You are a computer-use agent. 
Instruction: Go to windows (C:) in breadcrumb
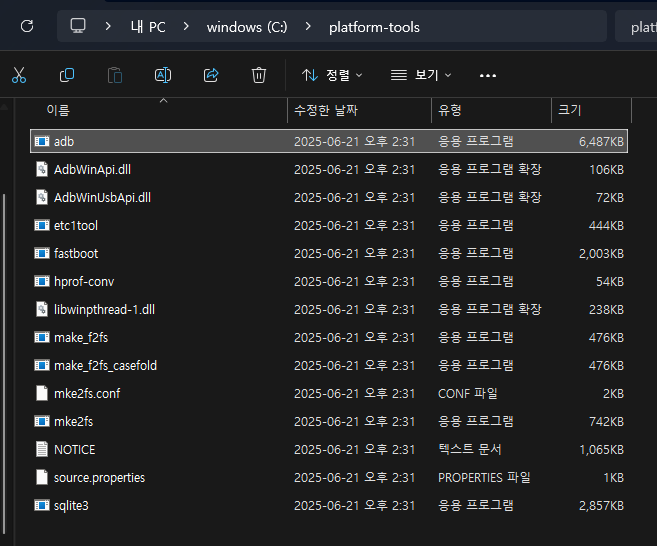click(x=247, y=27)
